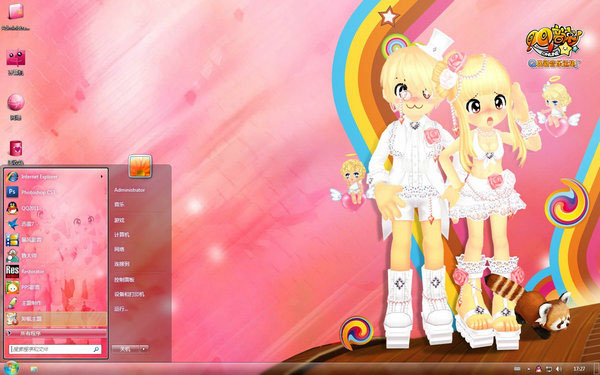
Task: Click the taskbar clock showing 17:27
Action: coord(579,369)
